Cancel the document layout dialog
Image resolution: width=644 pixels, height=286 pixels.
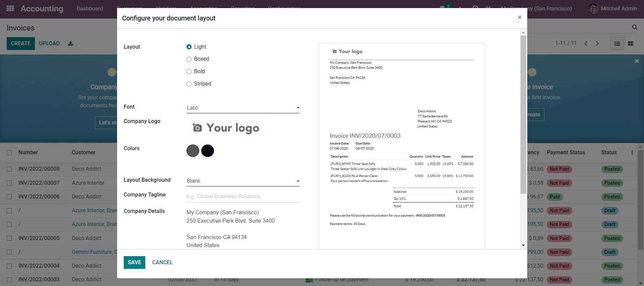162,263
